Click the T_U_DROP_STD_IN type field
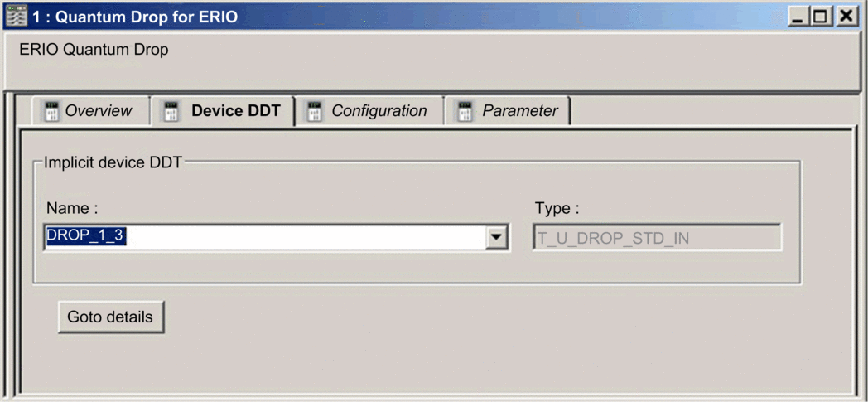 click(x=657, y=238)
